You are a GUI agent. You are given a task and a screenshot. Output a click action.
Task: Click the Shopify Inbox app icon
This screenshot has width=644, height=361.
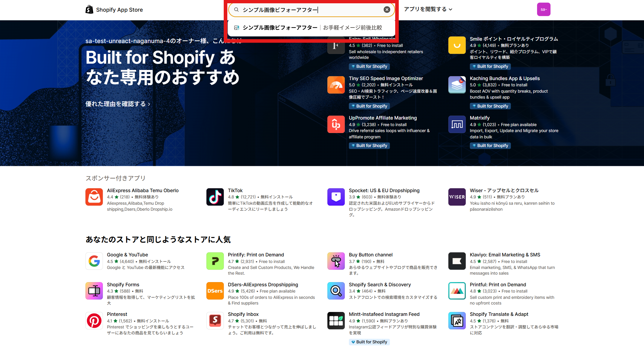[x=215, y=320]
